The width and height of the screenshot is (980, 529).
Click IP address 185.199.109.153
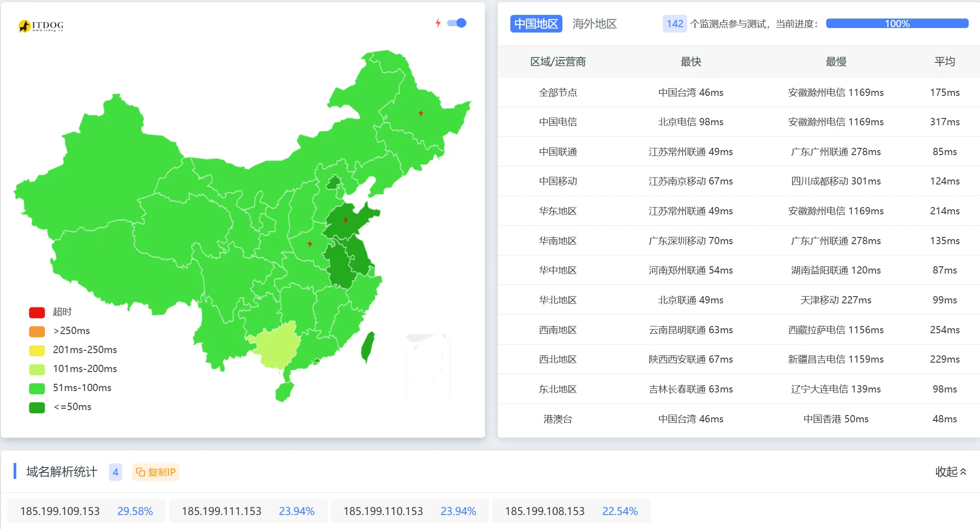click(x=60, y=511)
